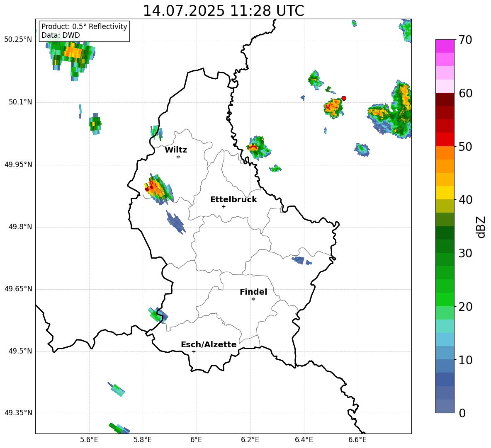491x448 pixels.
Task: Click the 49.8°N latitude tick label
Action: (x=20, y=227)
